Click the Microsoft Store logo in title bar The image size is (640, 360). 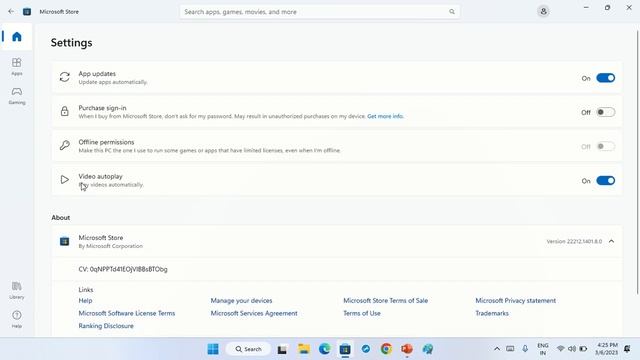pyautogui.click(x=27, y=11)
